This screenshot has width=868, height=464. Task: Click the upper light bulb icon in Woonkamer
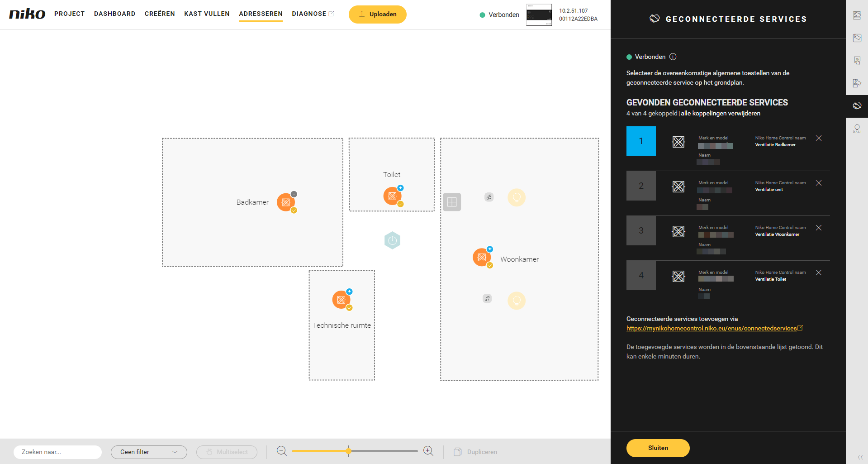pyautogui.click(x=517, y=197)
